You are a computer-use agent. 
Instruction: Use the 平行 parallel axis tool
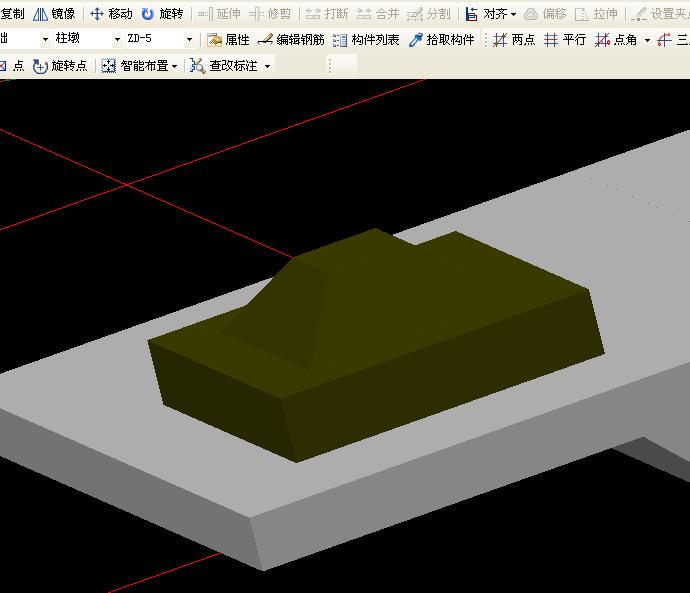(x=565, y=40)
